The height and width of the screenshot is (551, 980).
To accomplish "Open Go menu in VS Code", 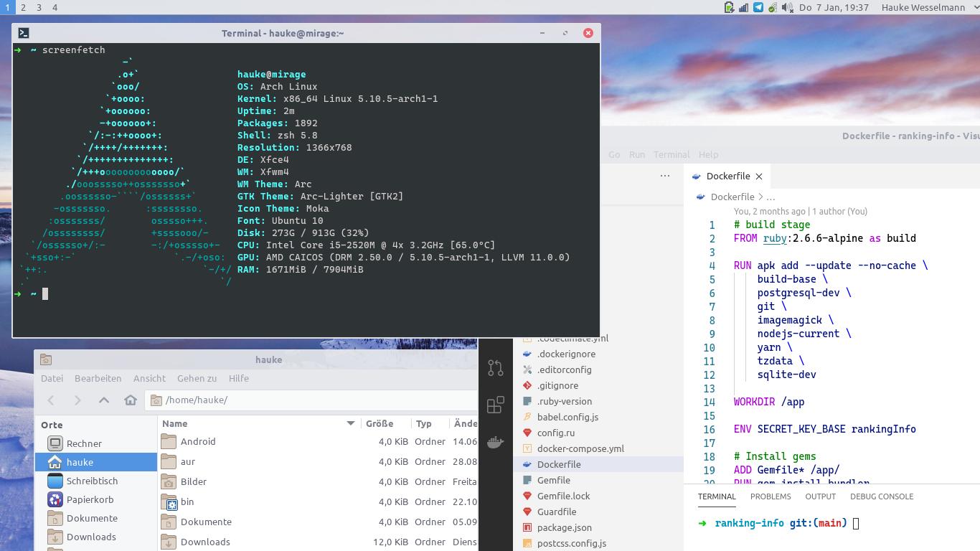I will pyautogui.click(x=614, y=154).
